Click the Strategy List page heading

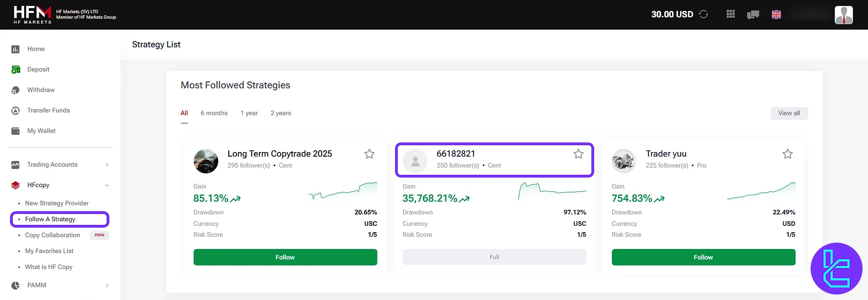tap(156, 45)
